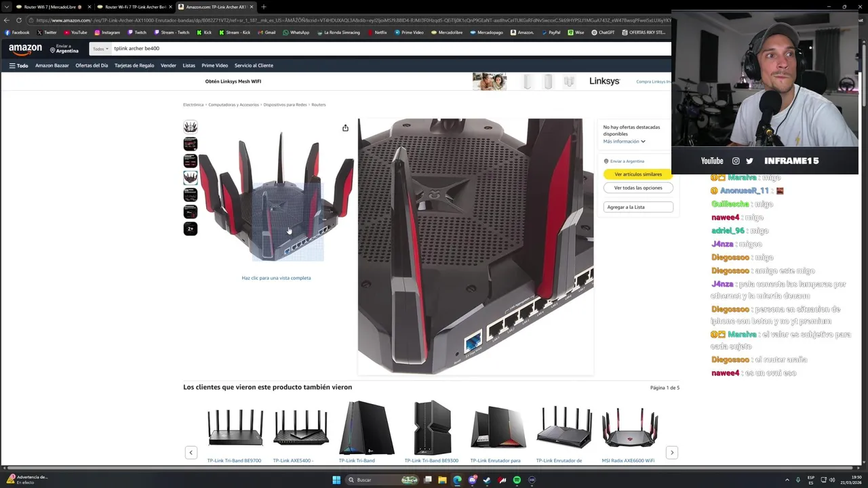Viewport: 868px width, 488px height.
Task: Open the Prime Video bookmark
Action: (408, 32)
